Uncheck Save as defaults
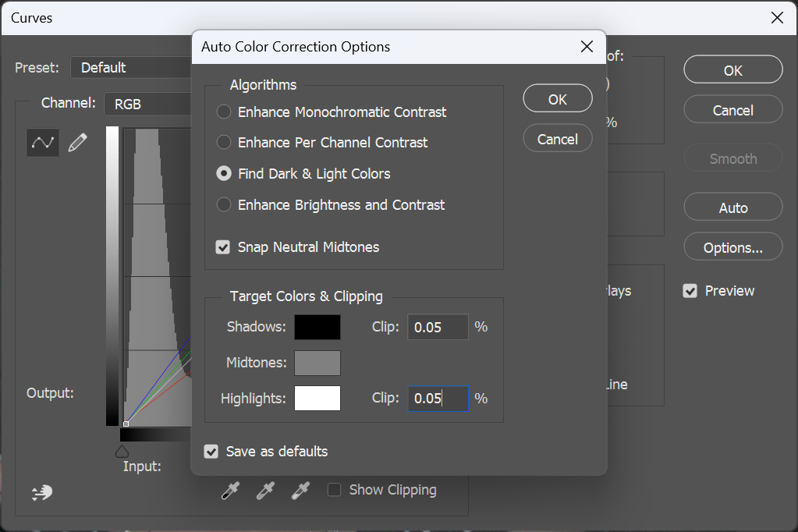Viewport: 798px width, 532px height. point(211,452)
